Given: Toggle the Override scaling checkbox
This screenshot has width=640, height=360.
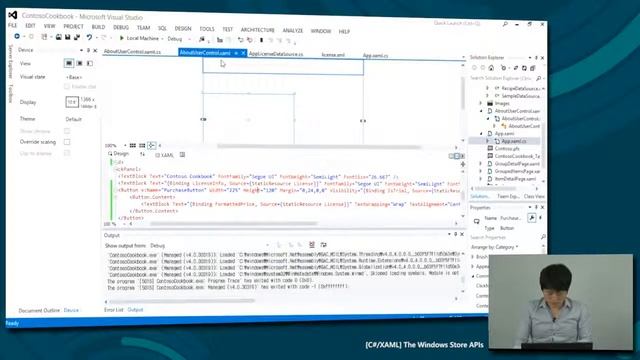Looking at the screenshot, I should coord(67,142).
